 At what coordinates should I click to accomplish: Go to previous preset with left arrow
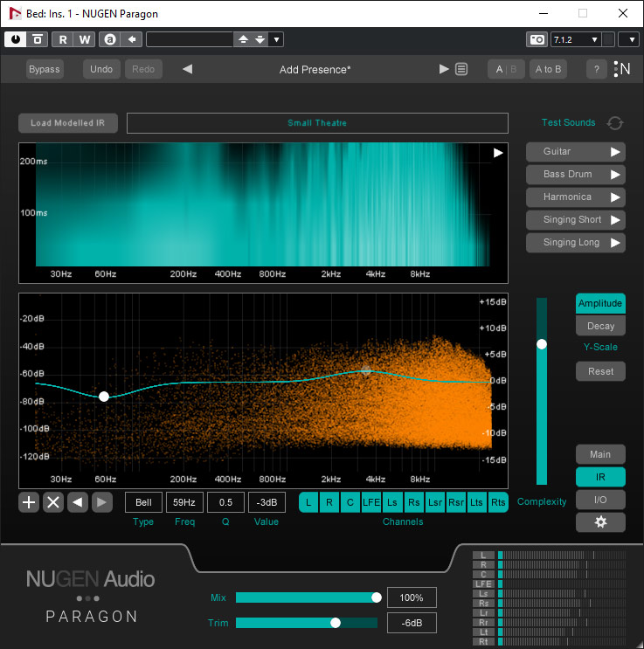(187, 69)
